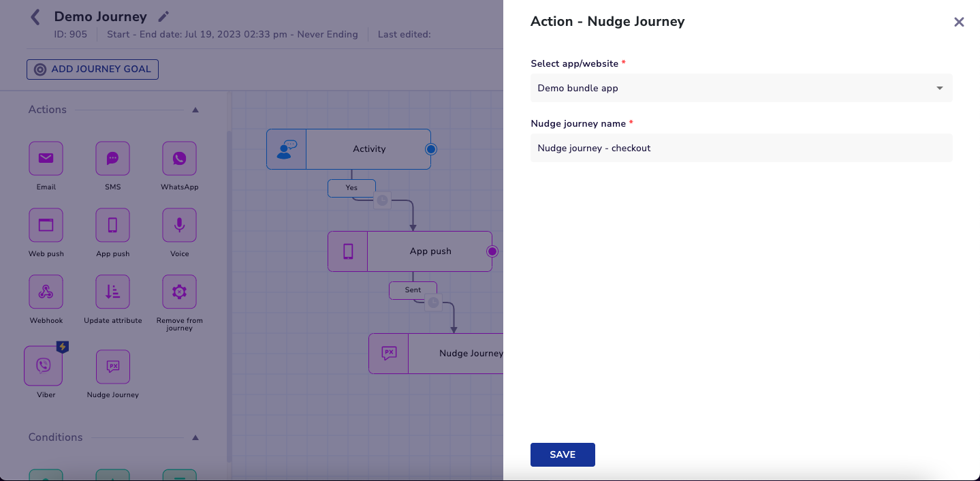Click ADD JOURNEY GOAL button
This screenshot has width=980, height=481.
click(x=93, y=69)
